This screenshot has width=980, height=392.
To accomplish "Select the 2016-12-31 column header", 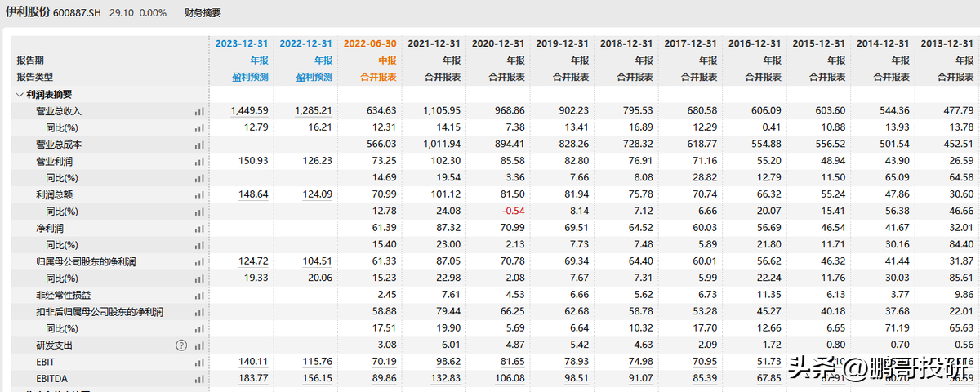I will [x=755, y=43].
